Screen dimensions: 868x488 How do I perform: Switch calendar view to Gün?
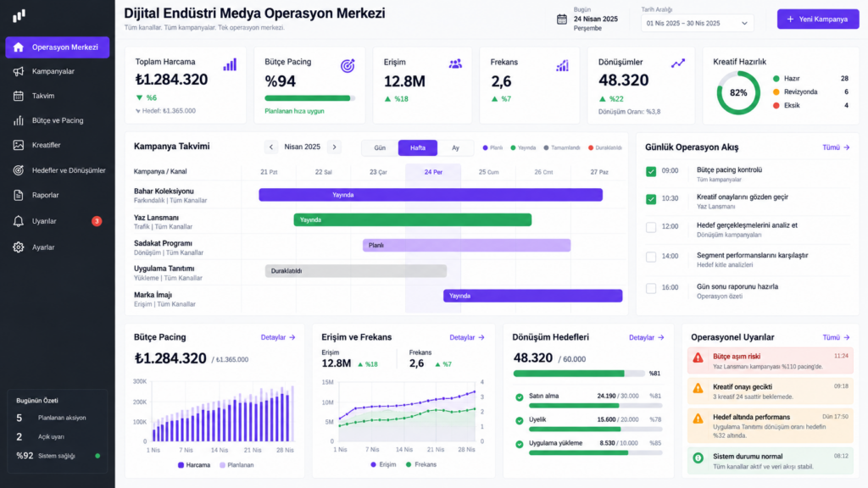pos(380,147)
